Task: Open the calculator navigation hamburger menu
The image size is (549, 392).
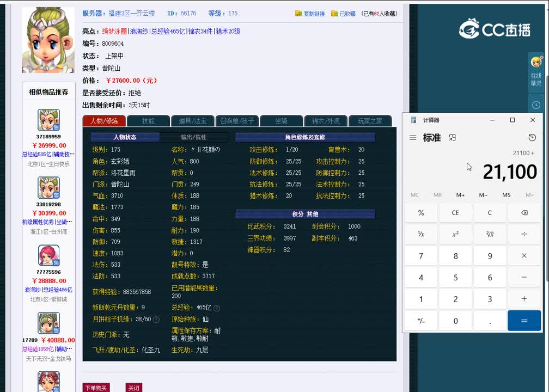Action: click(413, 138)
